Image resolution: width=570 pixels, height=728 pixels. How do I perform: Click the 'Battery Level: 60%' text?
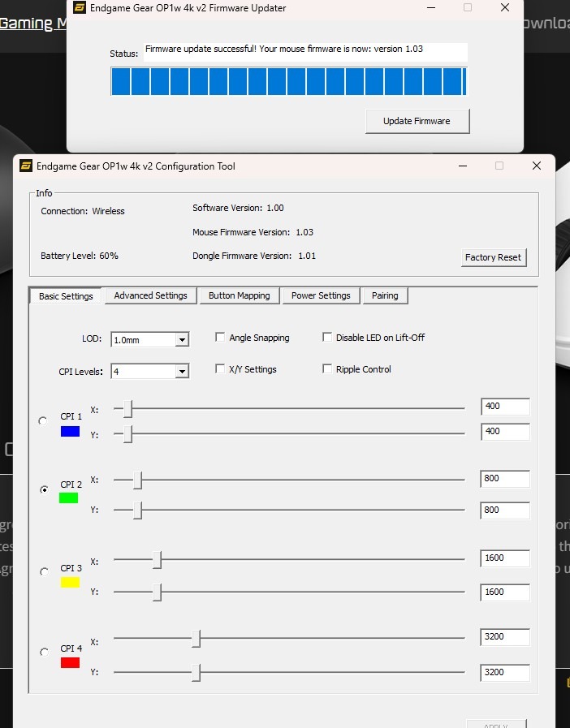(x=80, y=256)
